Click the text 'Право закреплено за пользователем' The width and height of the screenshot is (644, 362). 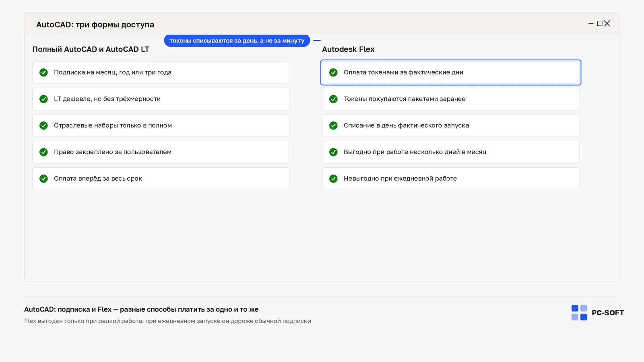(113, 152)
